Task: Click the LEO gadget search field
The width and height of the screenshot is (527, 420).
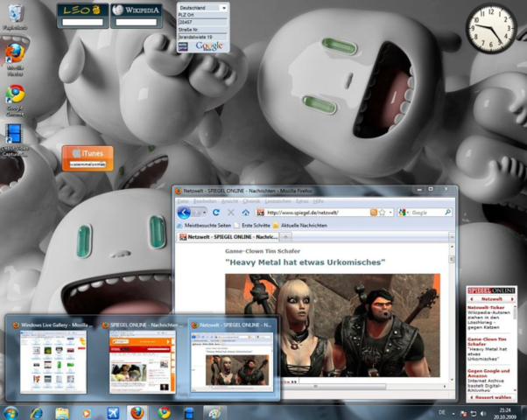Action: pos(82,22)
